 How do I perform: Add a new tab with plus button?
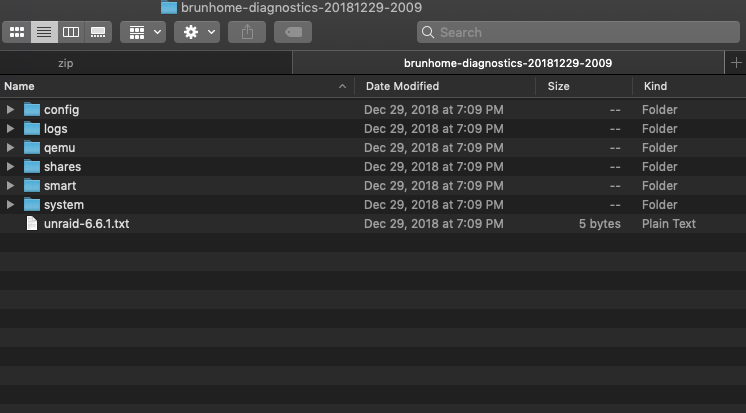(x=736, y=63)
